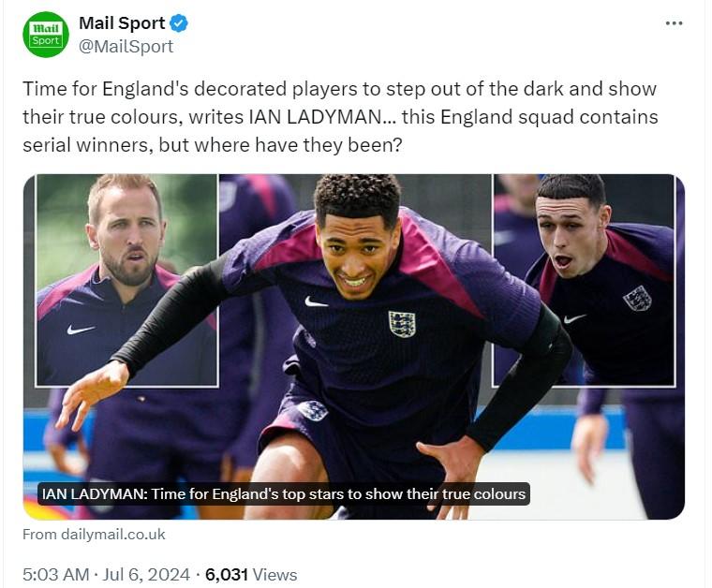The image size is (712, 588).
Task: Open the right inset photo of open-mouthed player
Action: point(584,280)
